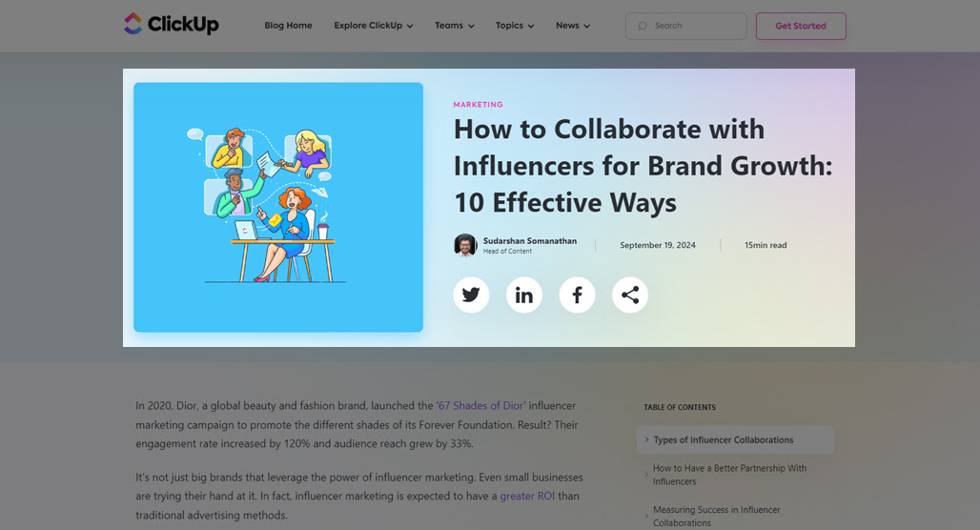Share the article on Twitter
The image size is (980, 530).
471,295
